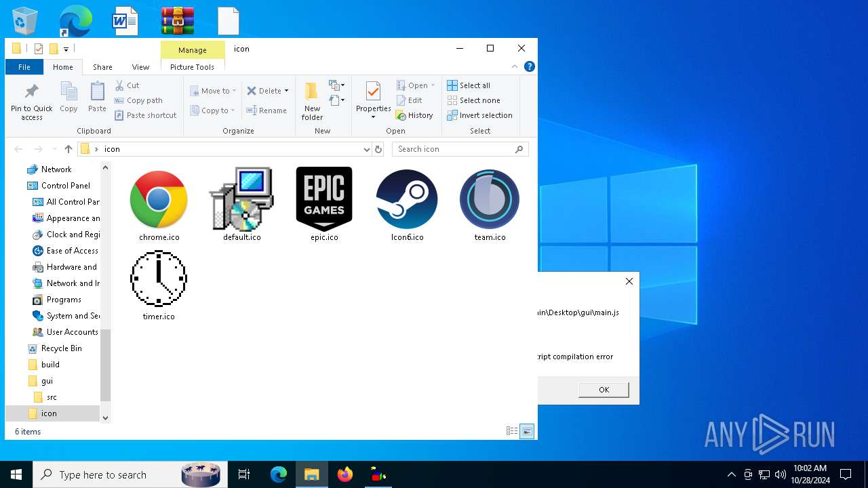868x488 pixels.
Task: Click Copy path in Clipboard group
Action: click(x=139, y=100)
